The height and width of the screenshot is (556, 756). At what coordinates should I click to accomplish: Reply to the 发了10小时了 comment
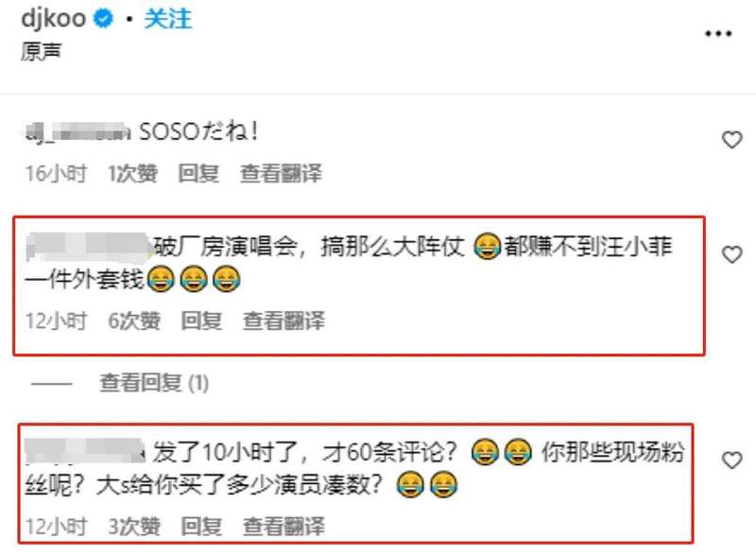tap(201, 527)
